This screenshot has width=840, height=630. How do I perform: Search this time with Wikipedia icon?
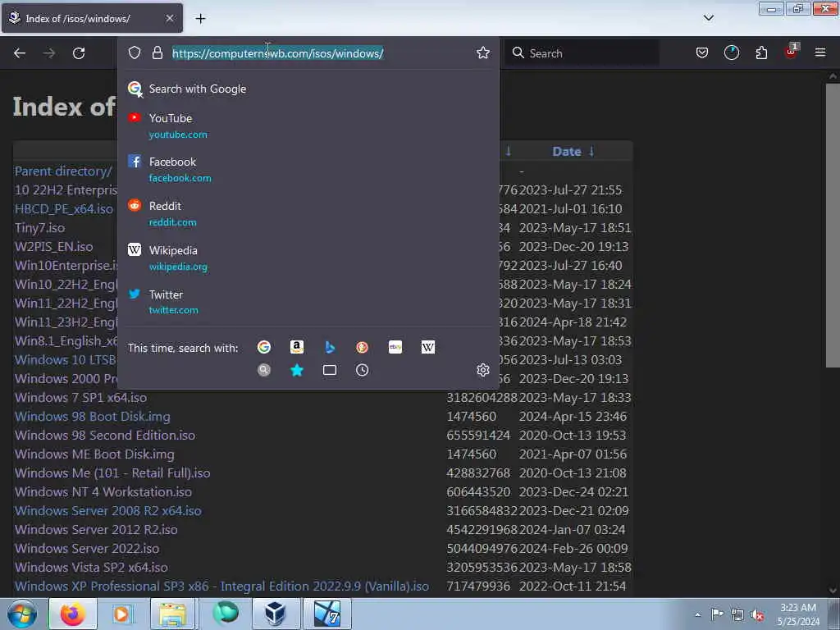pos(428,347)
